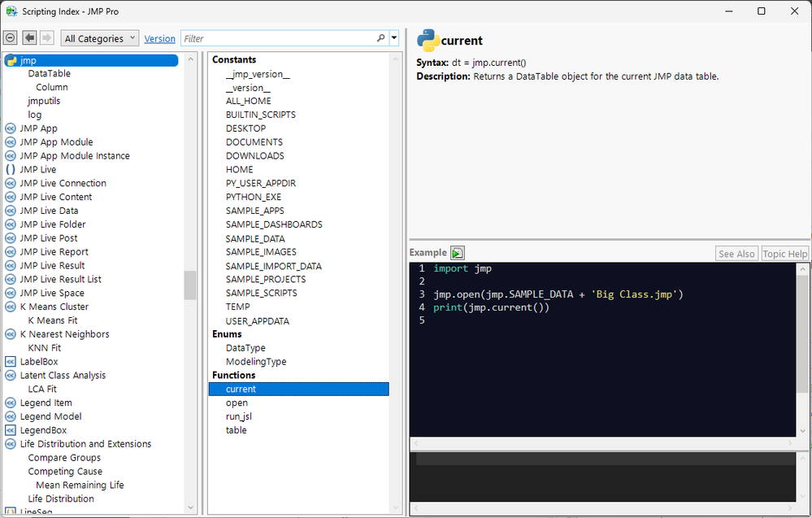
Task: Open the filter options dropdown arrow
Action: [x=394, y=38]
